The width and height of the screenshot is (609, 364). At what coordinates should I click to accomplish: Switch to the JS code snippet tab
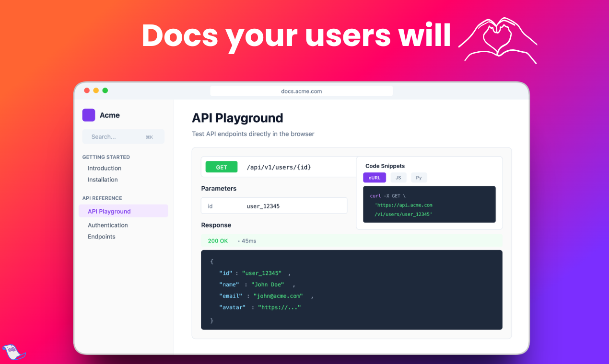pyautogui.click(x=398, y=177)
